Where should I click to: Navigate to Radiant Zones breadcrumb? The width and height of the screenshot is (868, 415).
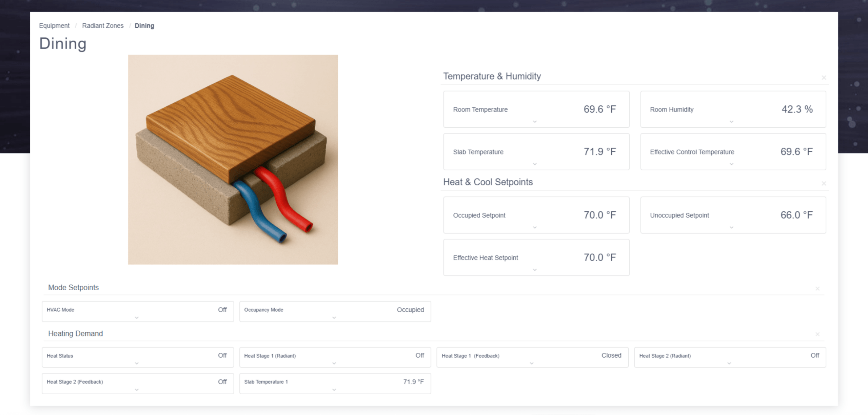coord(103,26)
